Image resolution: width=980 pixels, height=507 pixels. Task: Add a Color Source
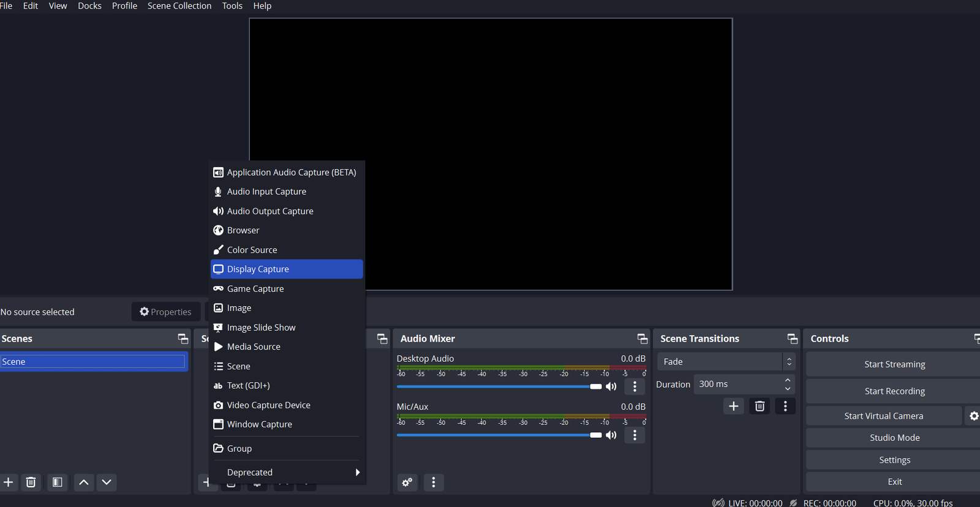[x=287, y=250]
